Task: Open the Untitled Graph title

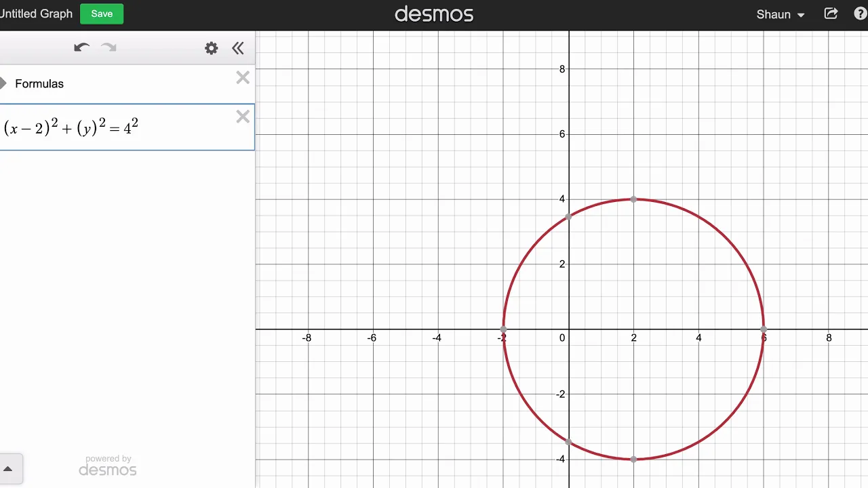Action: (36, 14)
